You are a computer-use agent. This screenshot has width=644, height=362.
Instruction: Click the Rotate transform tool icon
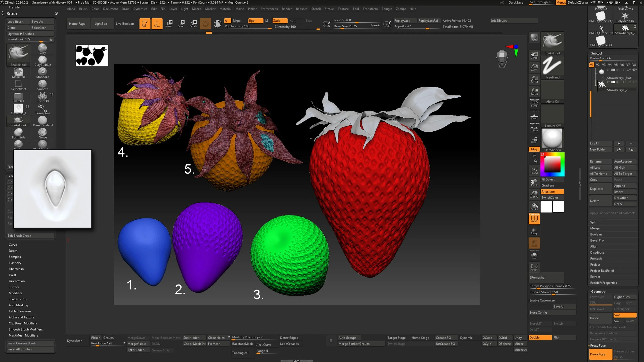coord(193,23)
